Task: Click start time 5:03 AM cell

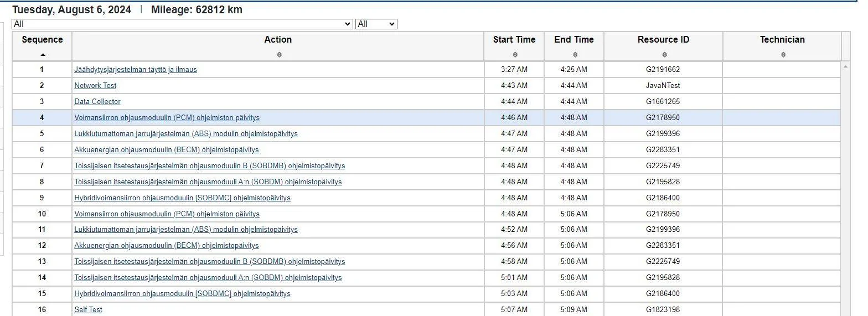Action: (x=514, y=294)
